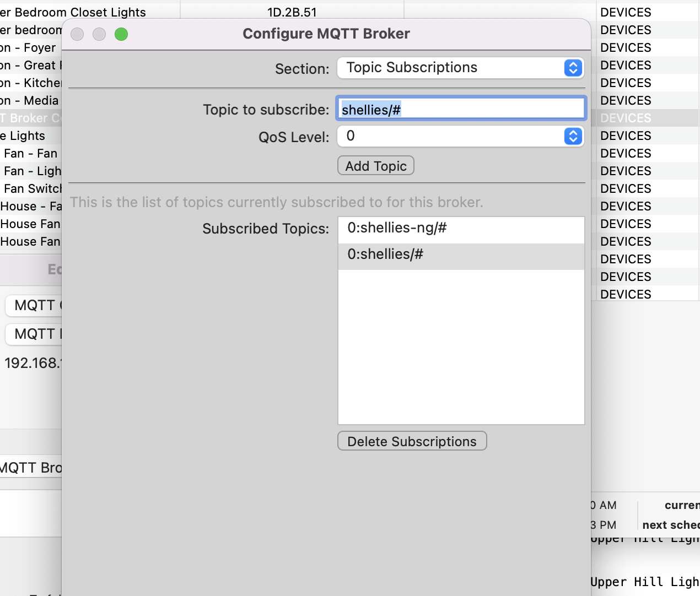Select the 'Fan Switc' device row
The width and height of the screenshot is (700, 596).
click(x=31, y=188)
